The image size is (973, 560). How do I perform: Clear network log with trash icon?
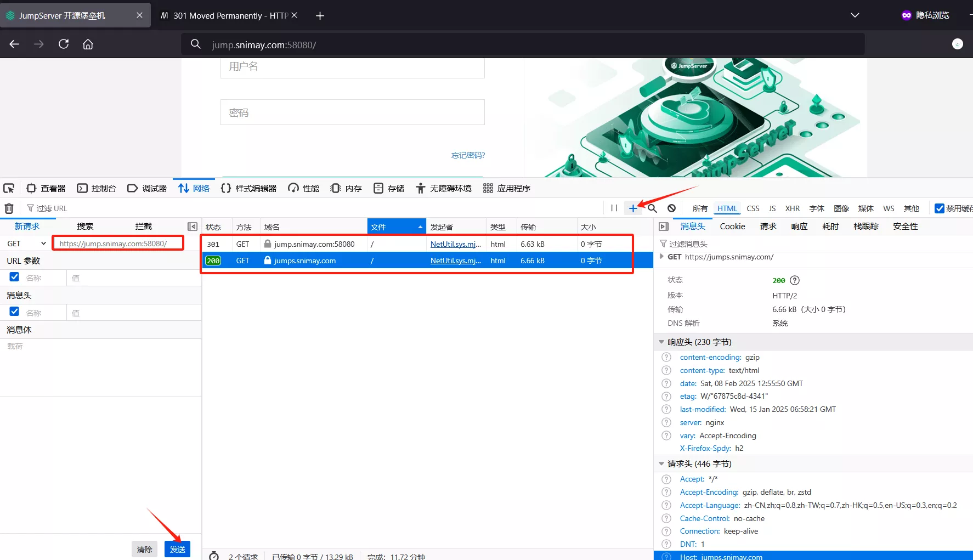click(9, 208)
